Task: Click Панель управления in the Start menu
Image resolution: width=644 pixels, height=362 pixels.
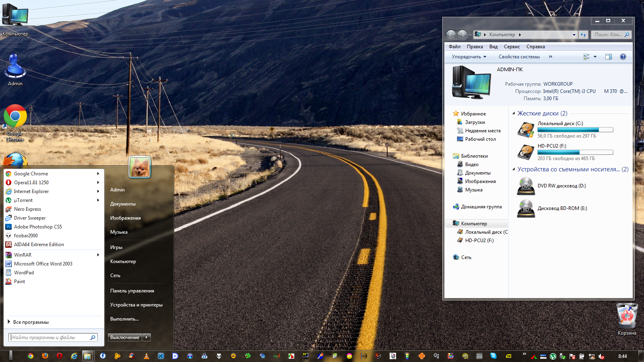Action: [x=132, y=291]
